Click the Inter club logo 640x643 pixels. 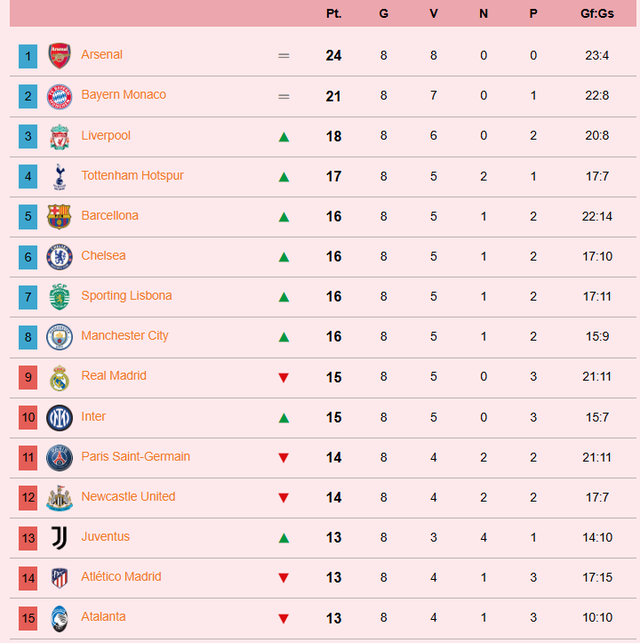(60, 417)
